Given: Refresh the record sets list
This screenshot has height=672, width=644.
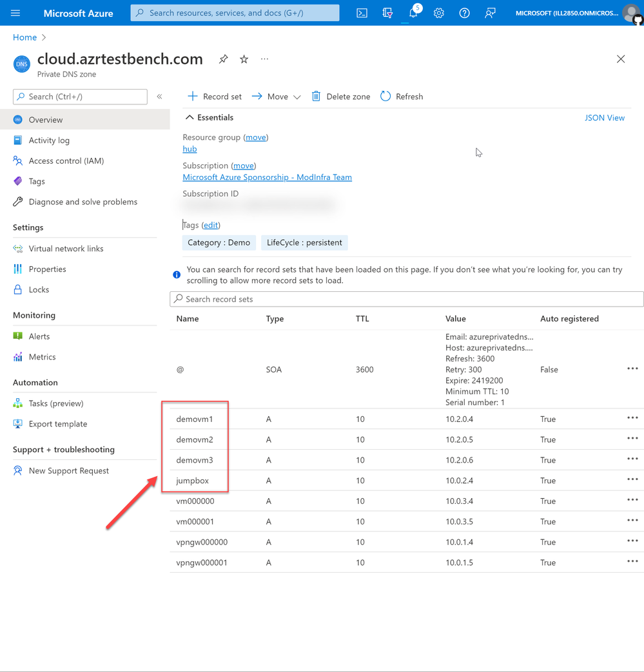Looking at the screenshot, I should 402,97.
